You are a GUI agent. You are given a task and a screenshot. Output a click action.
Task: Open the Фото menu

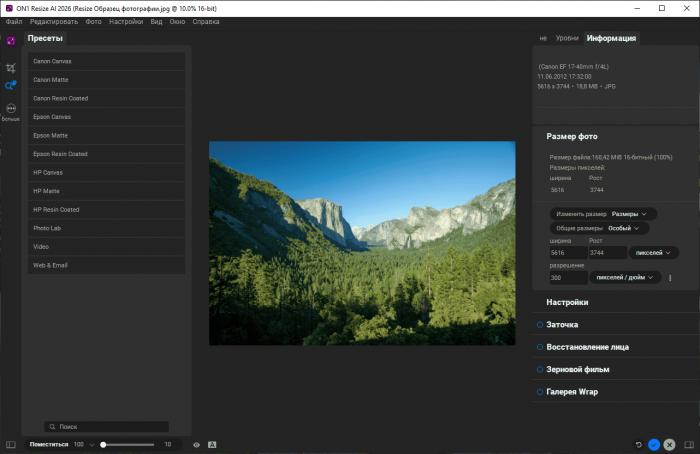[94, 21]
